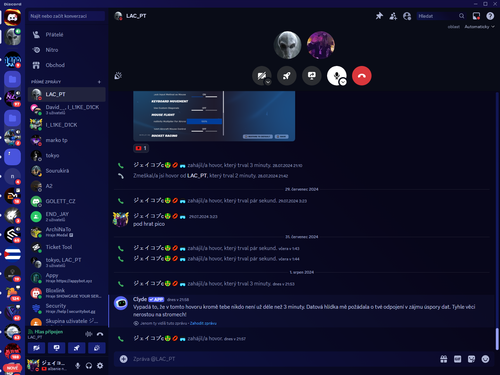Open the GIF picker in message bar

[458, 359]
